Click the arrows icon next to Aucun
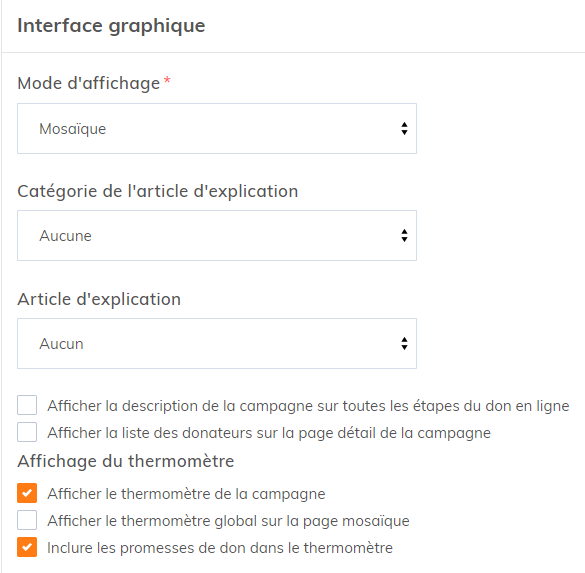 [x=404, y=344]
